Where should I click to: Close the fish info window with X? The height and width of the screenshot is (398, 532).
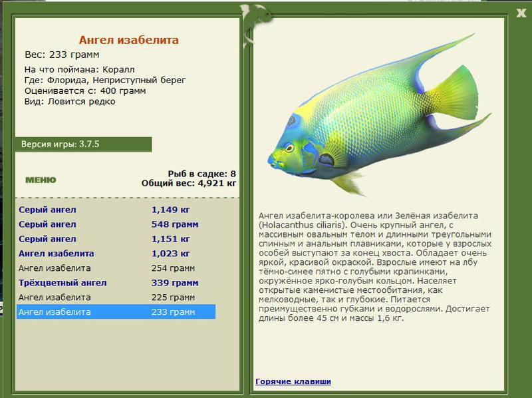521,13
